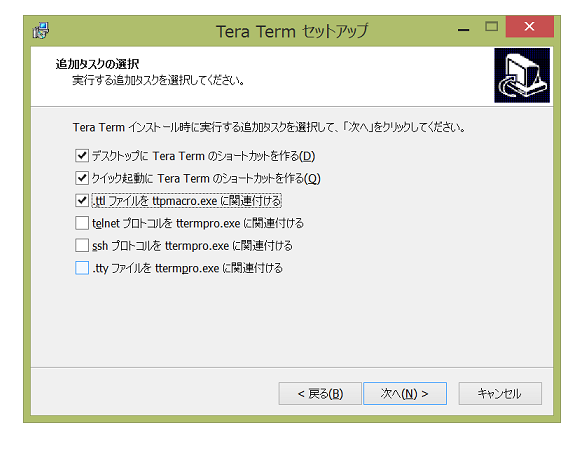Cancel setup with キャンセル button

coord(500,393)
